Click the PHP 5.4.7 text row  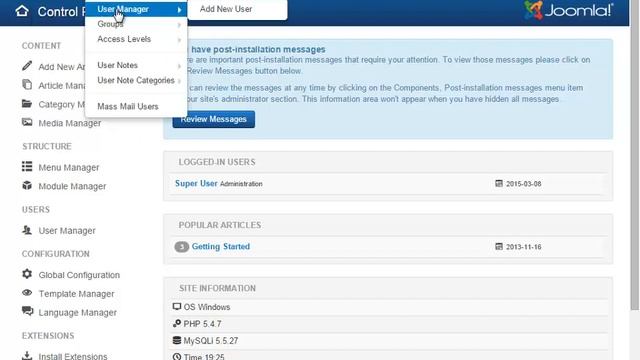click(x=202, y=324)
